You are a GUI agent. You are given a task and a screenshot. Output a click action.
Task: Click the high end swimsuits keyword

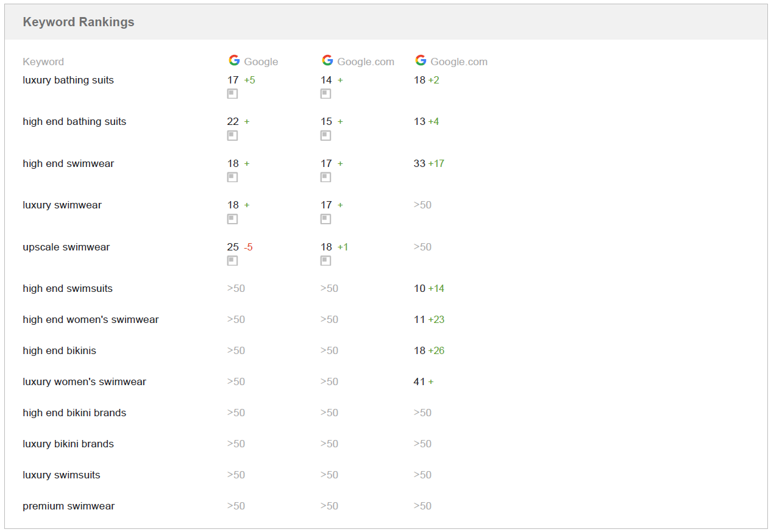click(68, 289)
